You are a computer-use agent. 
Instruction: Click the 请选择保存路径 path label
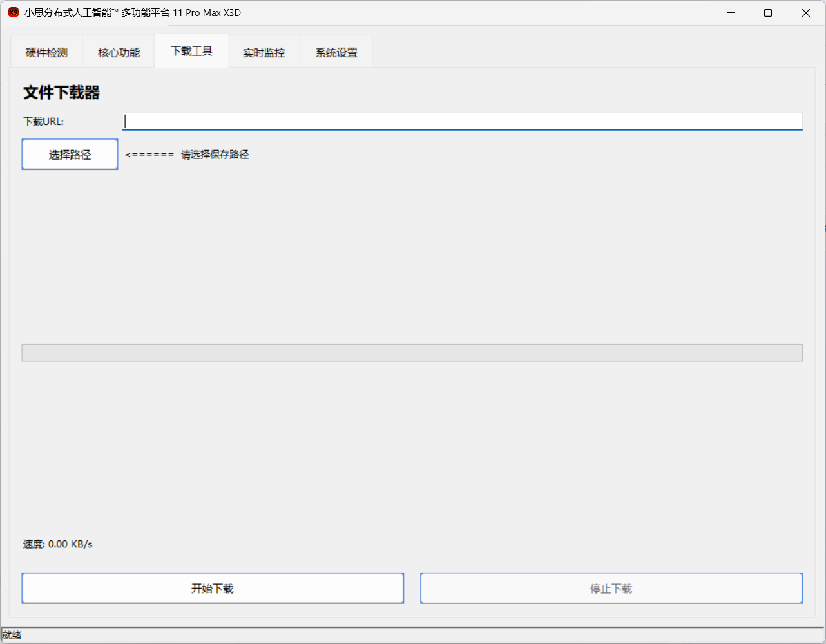click(215, 155)
